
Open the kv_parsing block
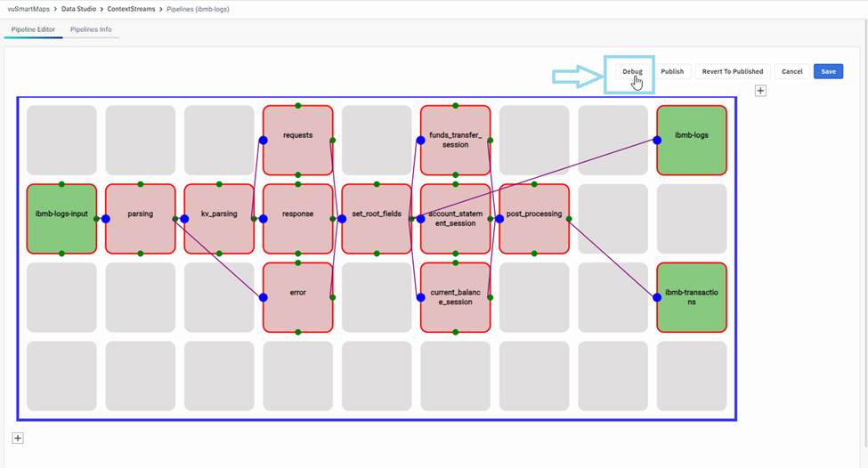coord(219,218)
